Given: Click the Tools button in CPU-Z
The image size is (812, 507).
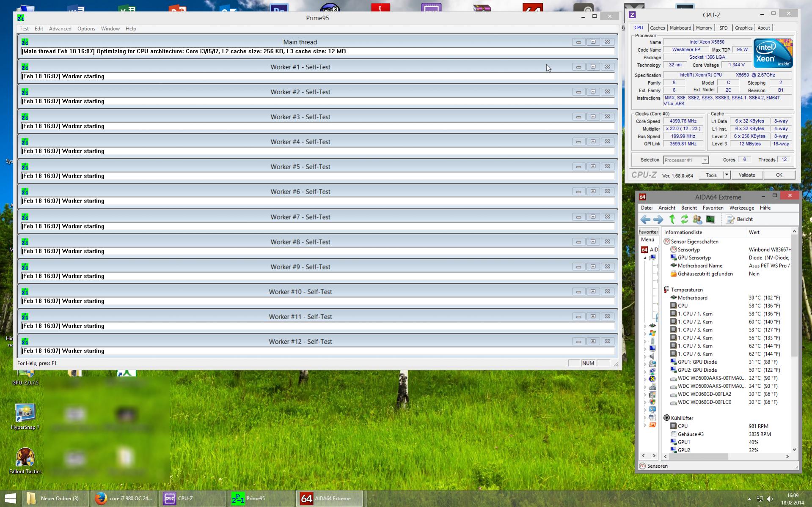Looking at the screenshot, I should [x=711, y=175].
